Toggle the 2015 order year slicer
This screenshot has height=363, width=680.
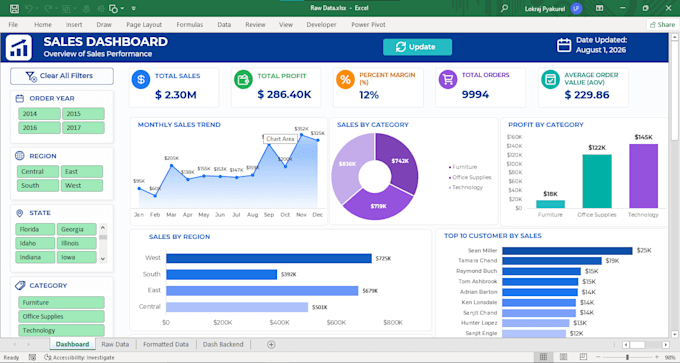[x=83, y=114]
